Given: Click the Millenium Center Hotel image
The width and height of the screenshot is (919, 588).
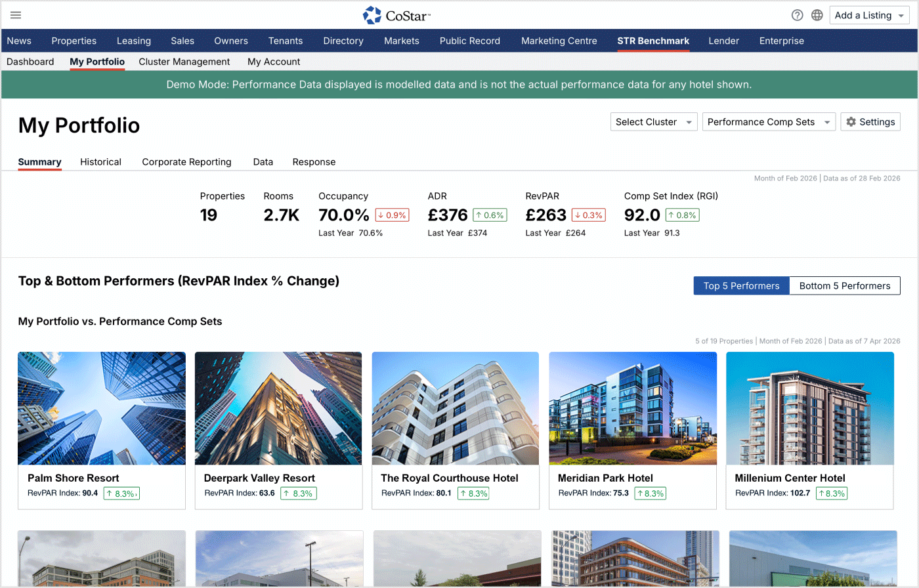Looking at the screenshot, I should pyautogui.click(x=809, y=408).
